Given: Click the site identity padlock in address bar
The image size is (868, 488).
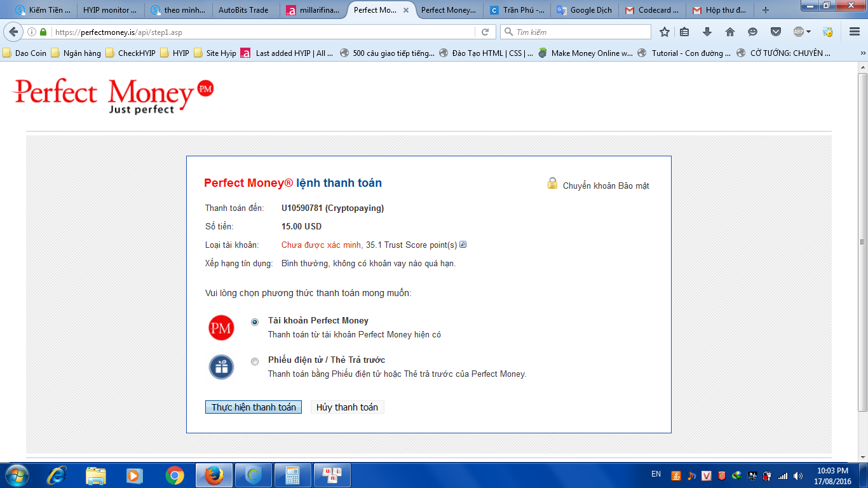Looking at the screenshot, I should coord(43,32).
